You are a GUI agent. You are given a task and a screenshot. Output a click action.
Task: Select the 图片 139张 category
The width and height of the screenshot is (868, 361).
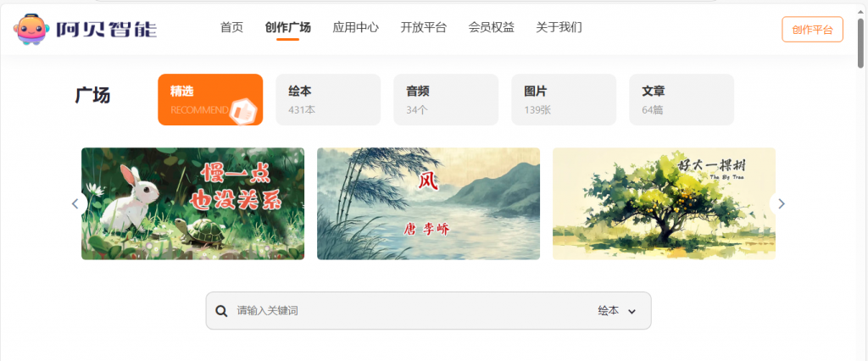(564, 100)
